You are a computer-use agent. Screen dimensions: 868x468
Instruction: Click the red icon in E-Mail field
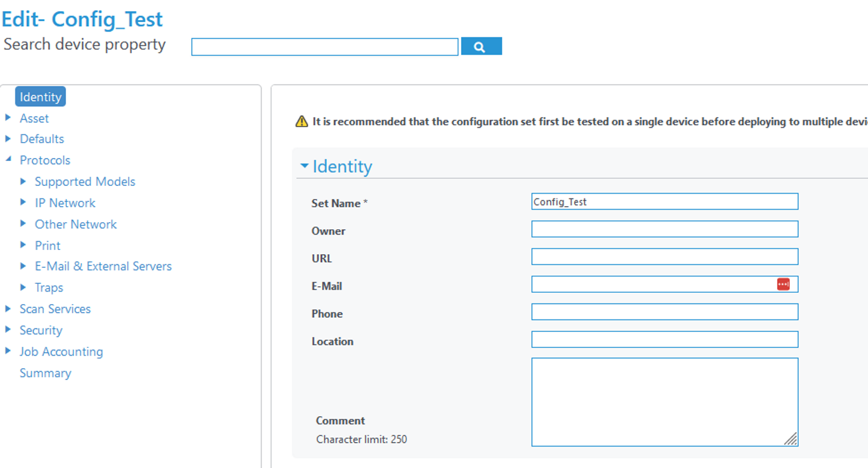point(783,284)
